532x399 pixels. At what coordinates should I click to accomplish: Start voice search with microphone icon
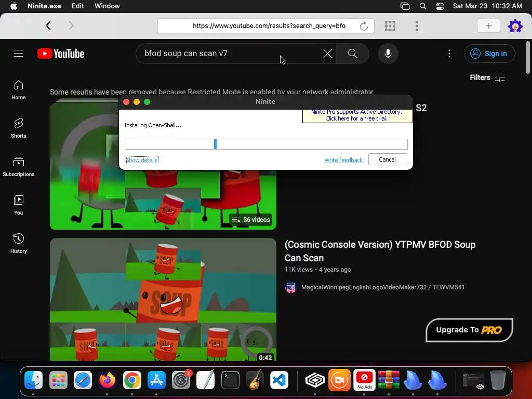click(388, 54)
